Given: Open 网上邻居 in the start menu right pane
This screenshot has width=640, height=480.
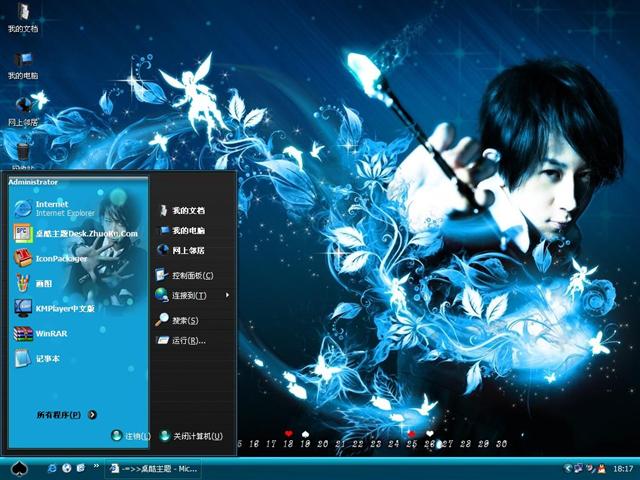Looking at the screenshot, I should (181, 250).
